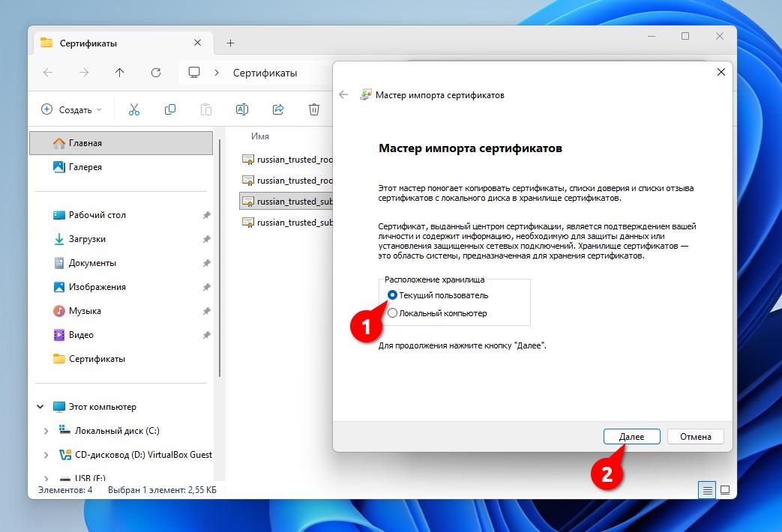Select the Сертификаты window tab
Image resolution: width=782 pixels, height=532 pixels.
point(124,43)
